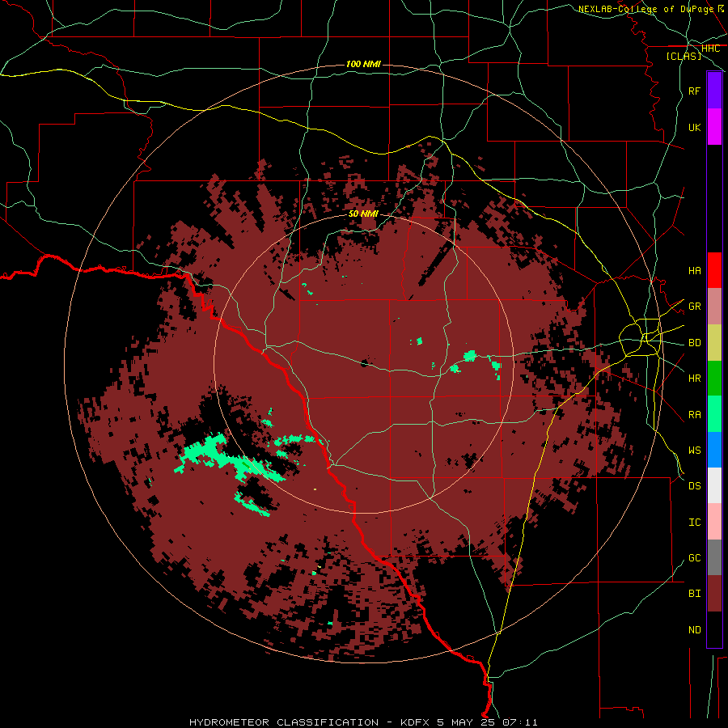The image size is (728, 728).
Task: Click the blue WS color swatch
Action: tap(714, 450)
